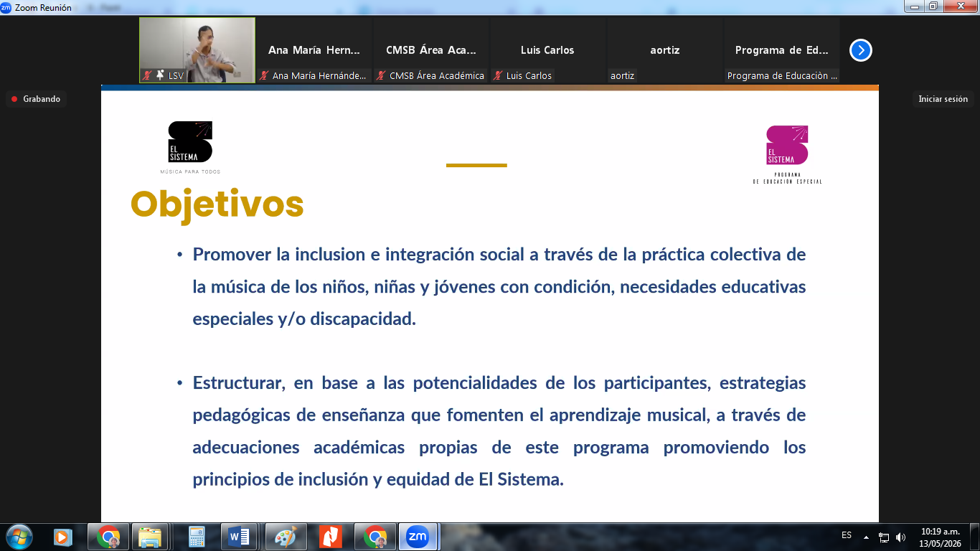
Task: Click the Objetivos slide heading
Action: (217, 204)
